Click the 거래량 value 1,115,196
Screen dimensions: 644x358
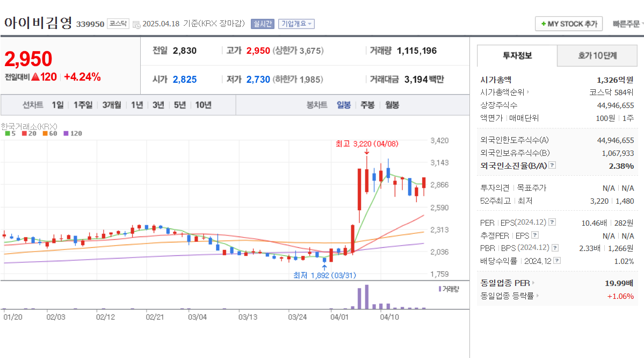click(416, 51)
